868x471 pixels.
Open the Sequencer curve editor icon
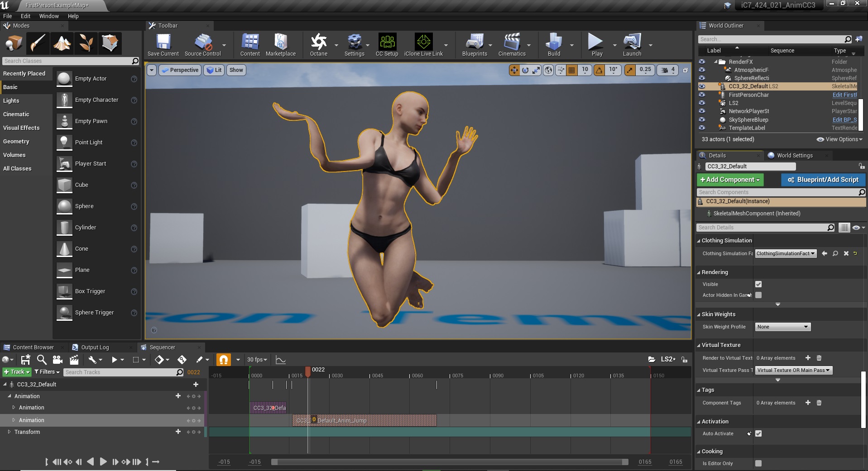pos(281,360)
